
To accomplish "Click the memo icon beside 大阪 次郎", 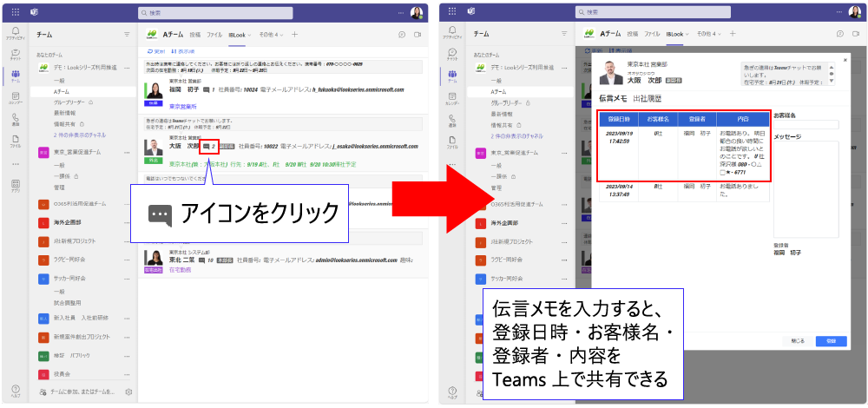I will click(208, 146).
